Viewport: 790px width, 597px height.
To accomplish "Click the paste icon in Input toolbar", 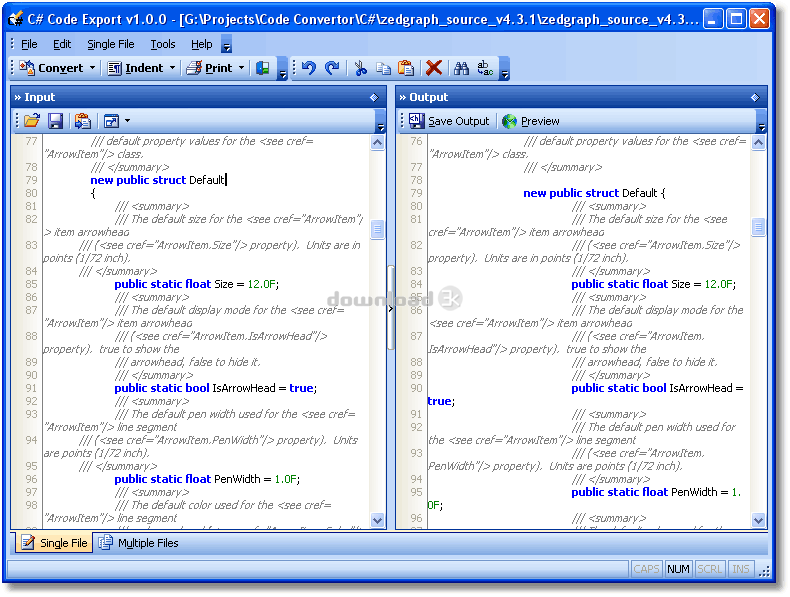I will coord(83,121).
